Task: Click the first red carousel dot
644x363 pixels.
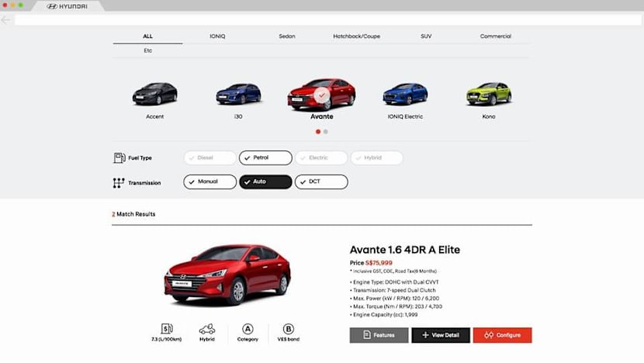Action: point(318,132)
